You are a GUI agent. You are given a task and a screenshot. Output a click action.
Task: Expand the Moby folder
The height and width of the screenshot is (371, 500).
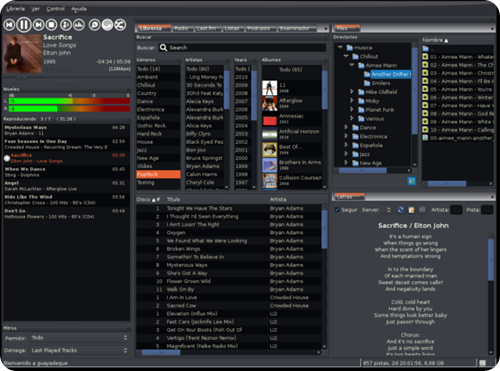352,100
